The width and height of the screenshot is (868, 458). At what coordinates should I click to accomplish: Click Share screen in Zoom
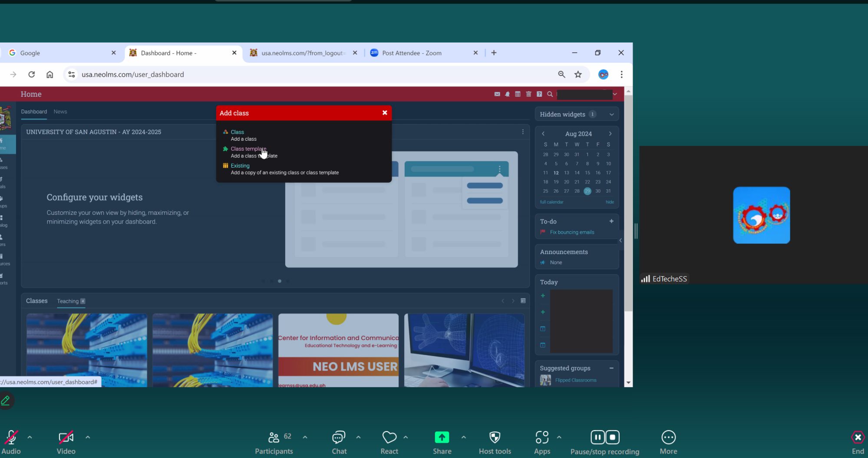[x=442, y=442]
